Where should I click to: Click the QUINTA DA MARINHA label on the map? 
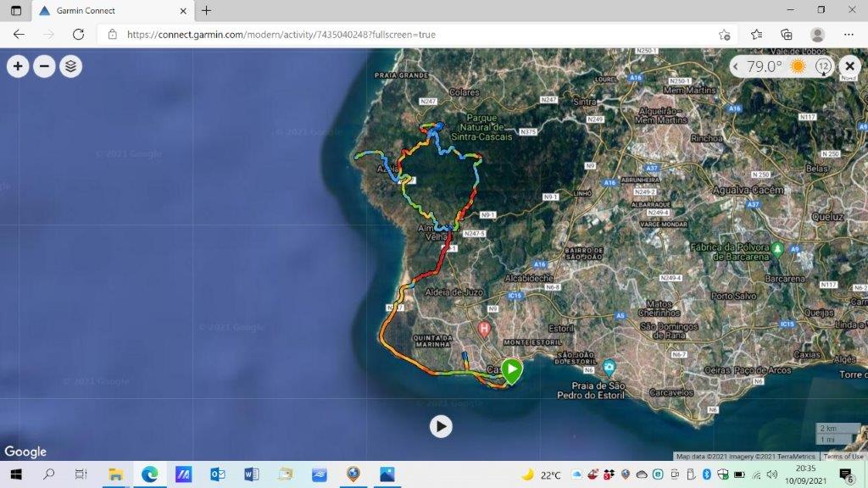(x=433, y=341)
